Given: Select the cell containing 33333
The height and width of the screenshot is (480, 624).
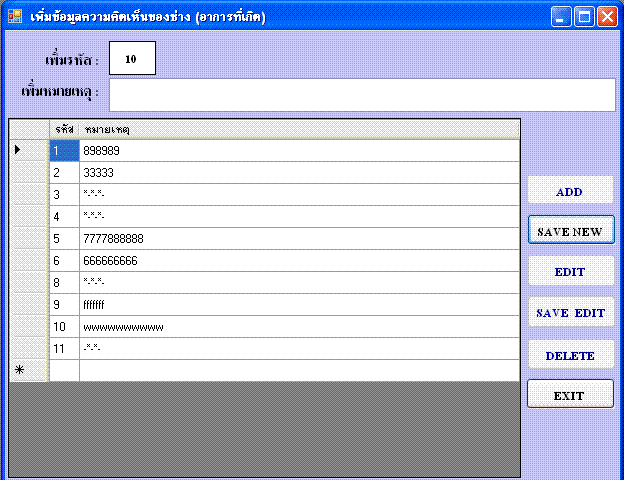Looking at the screenshot, I should [299, 173].
